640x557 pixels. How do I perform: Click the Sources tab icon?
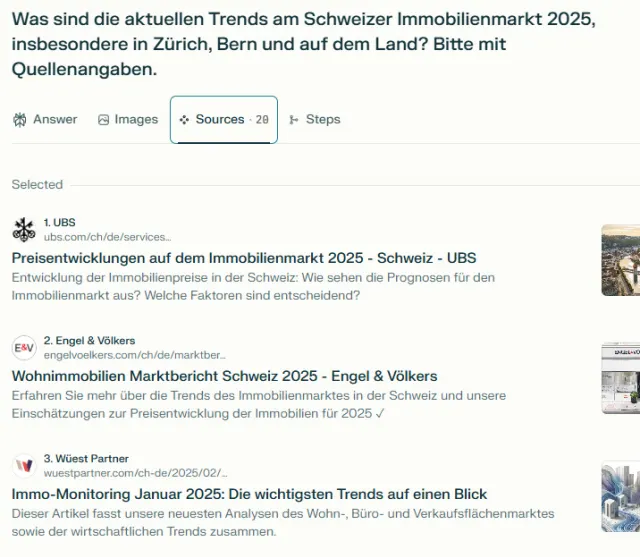coord(184,120)
